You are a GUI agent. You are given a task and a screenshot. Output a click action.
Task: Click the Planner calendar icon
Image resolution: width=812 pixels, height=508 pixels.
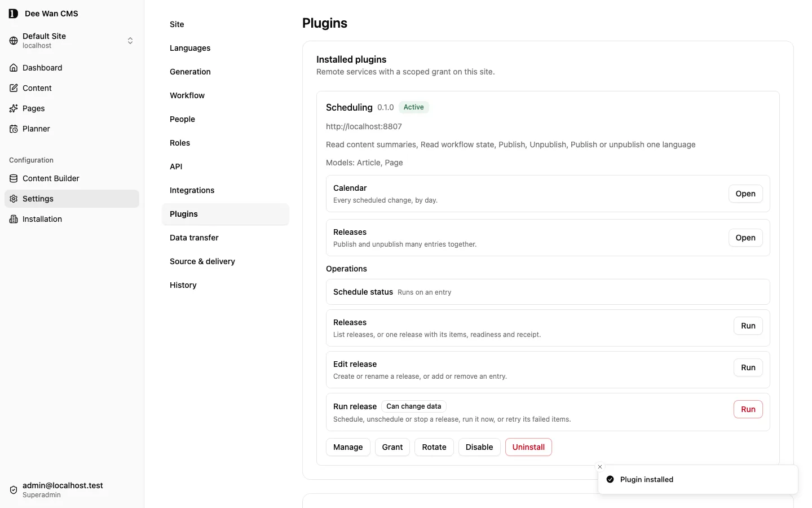coord(14,129)
